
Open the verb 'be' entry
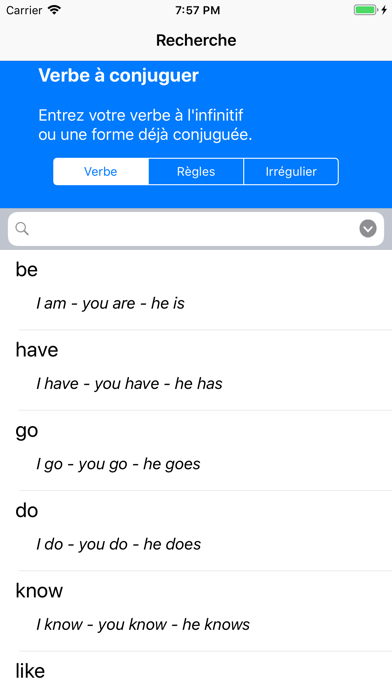[x=196, y=290]
